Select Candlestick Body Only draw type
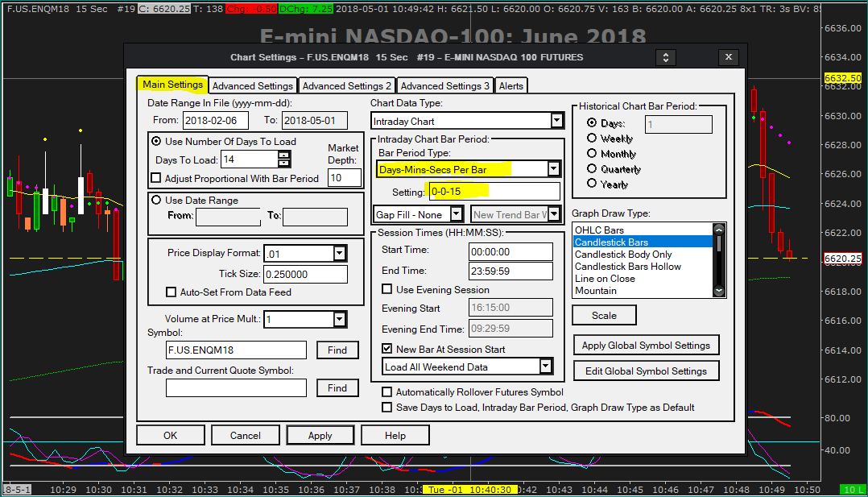The height and width of the screenshot is (497, 868). pos(643,255)
